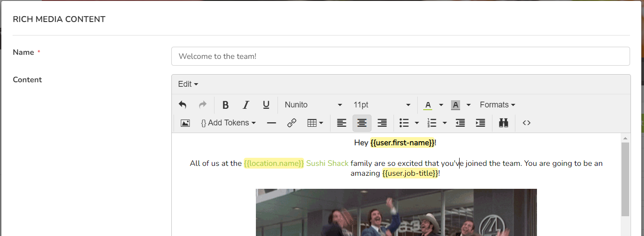The width and height of the screenshot is (644, 236).
Task: Toggle underline formatting
Action: pos(266,105)
